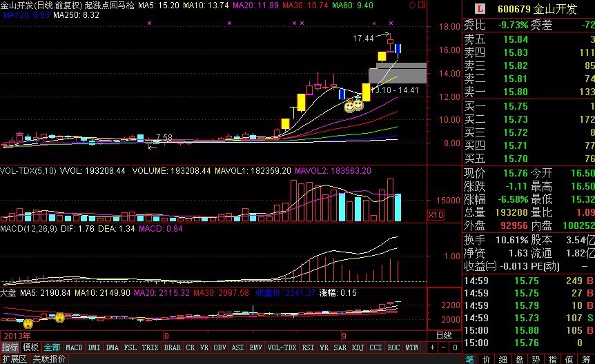
Task: Toggle the 指标 indicator mode
Action: tap(10, 347)
